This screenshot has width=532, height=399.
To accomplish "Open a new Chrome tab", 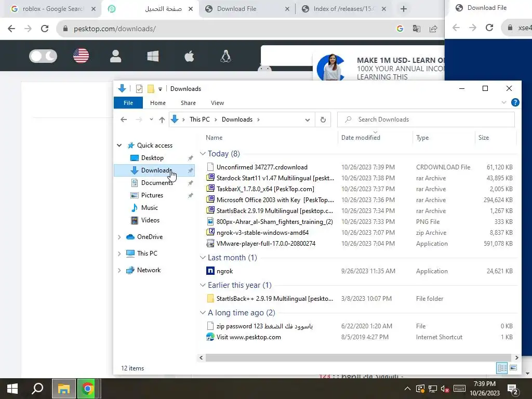I will tap(403, 9).
